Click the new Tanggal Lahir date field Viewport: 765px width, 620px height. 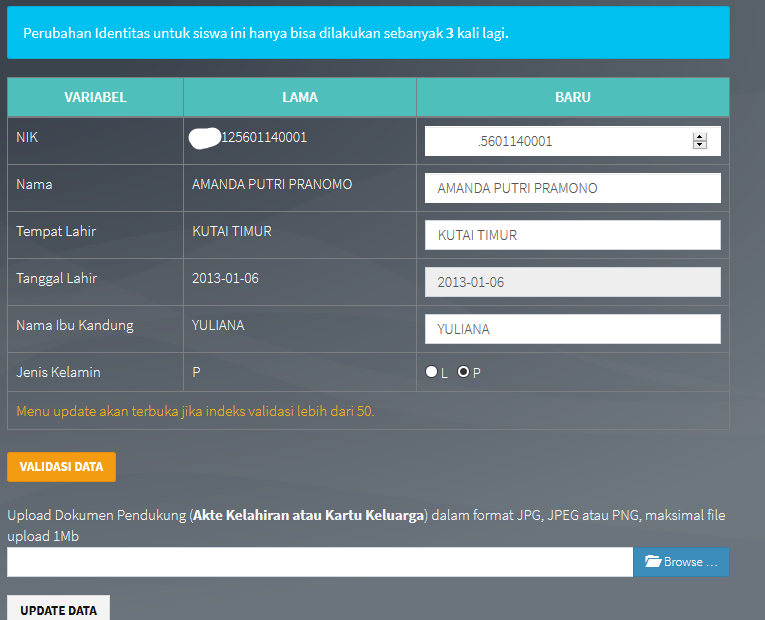tap(573, 282)
